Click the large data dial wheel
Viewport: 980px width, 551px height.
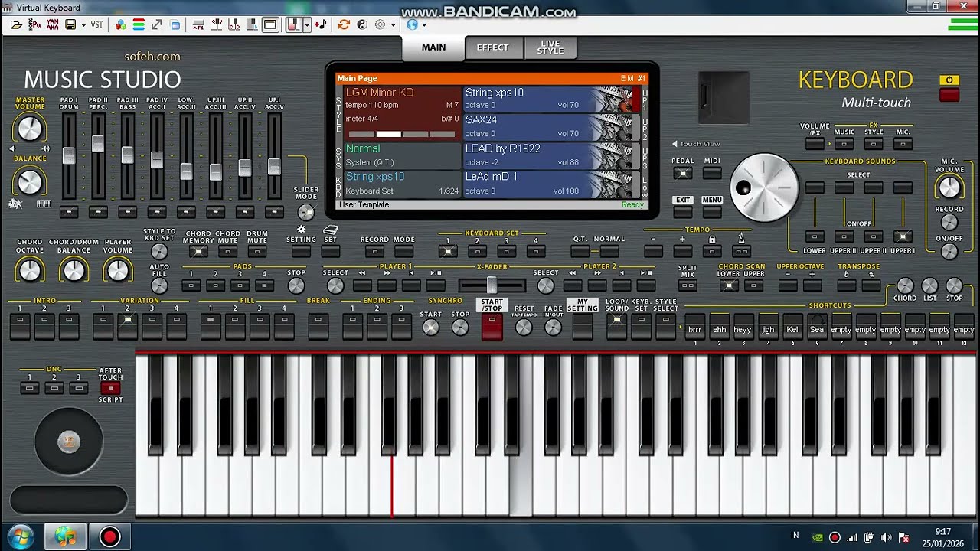click(x=764, y=187)
